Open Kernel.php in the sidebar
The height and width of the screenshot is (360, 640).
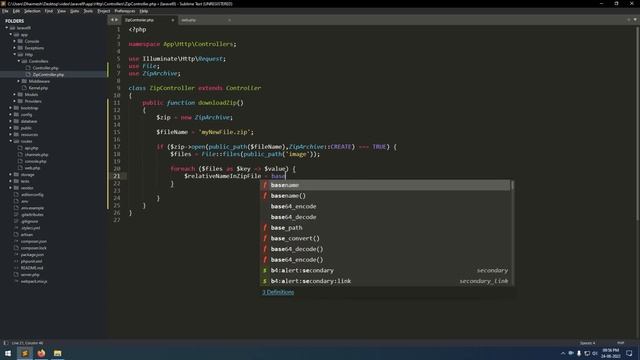pos(38,88)
